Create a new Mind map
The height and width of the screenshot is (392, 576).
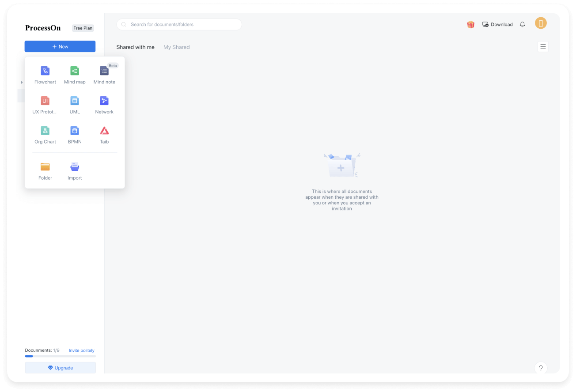pos(75,71)
